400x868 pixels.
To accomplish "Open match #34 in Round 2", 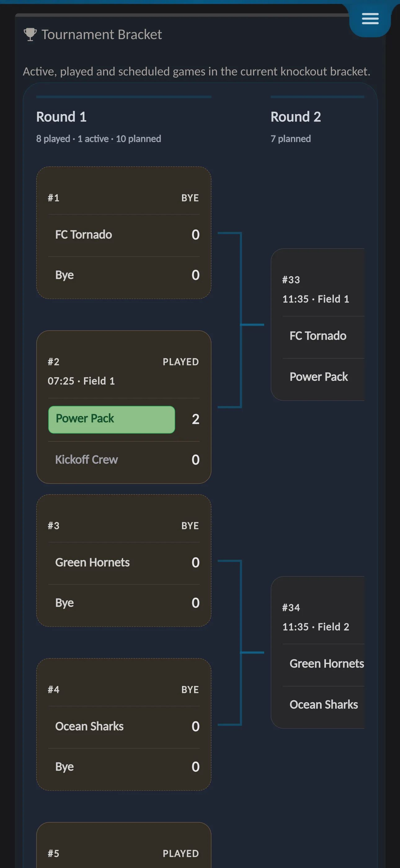I will [x=291, y=608].
